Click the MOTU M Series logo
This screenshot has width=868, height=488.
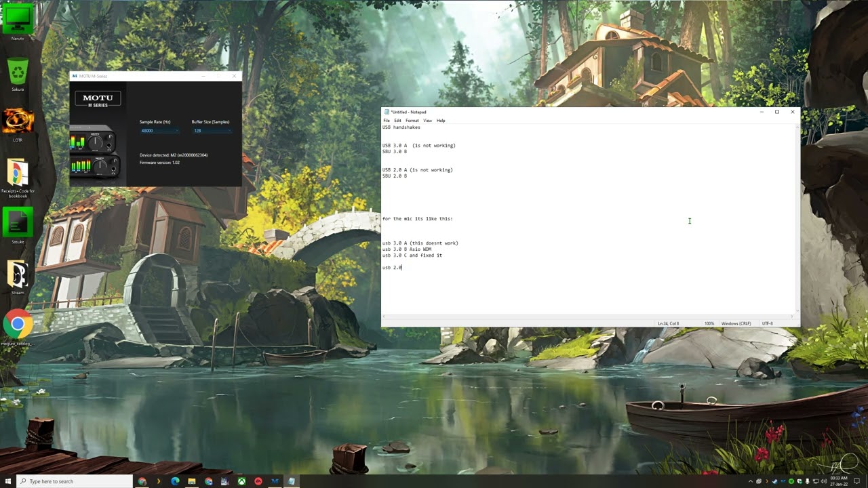coord(98,100)
